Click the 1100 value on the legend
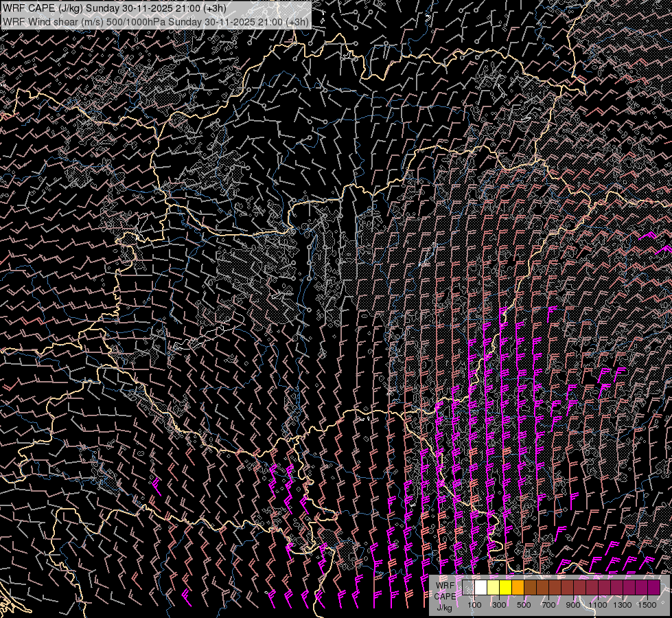 tap(599, 605)
